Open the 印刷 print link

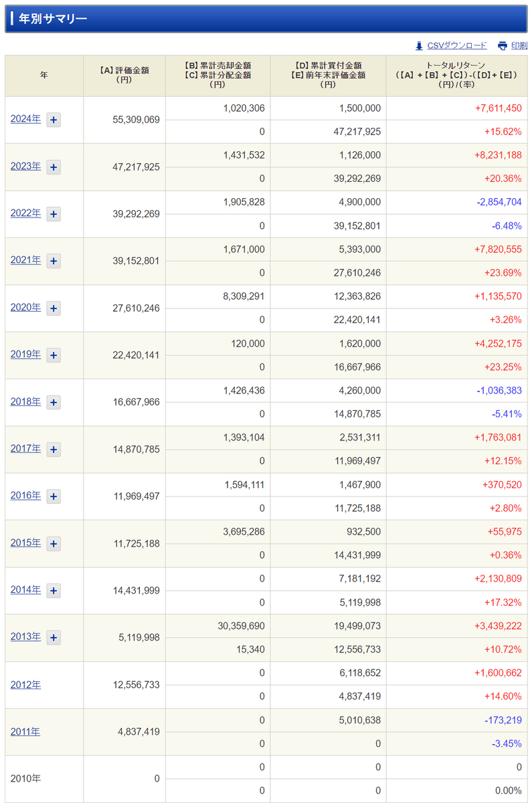pyautogui.click(x=519, y=46)
